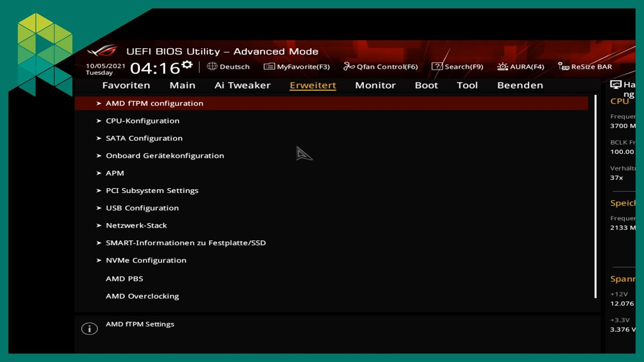Open the Ai Tweaker tab
This screenshot has width=644, height=362.
[243, 85]
